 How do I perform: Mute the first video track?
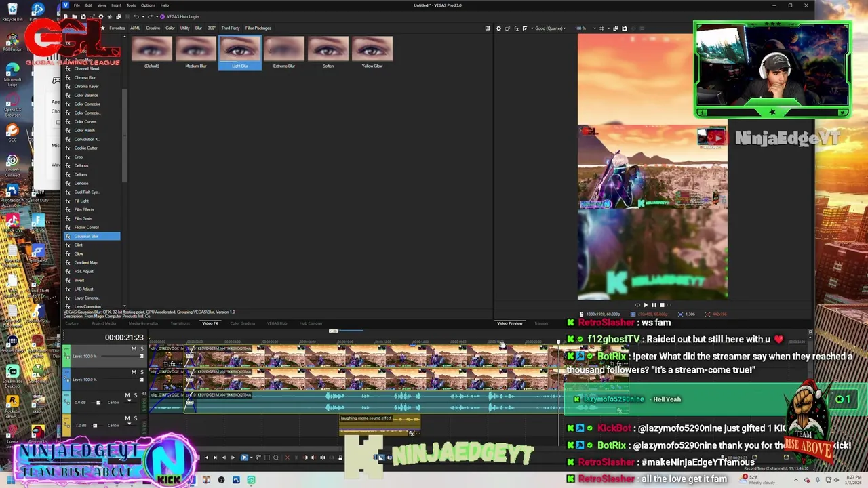(x=134, y=348)
